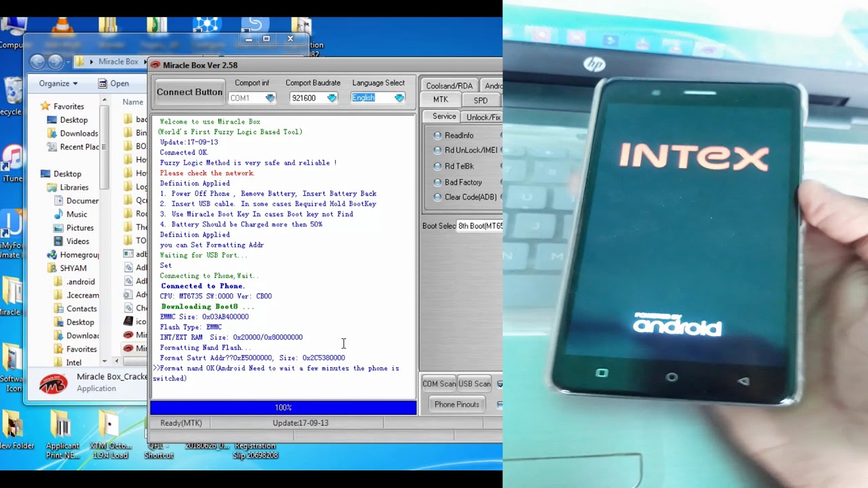This screenshot has width=868, height=488.
Task: Switch to the MTK tab
Action: (x=441, y=100)
